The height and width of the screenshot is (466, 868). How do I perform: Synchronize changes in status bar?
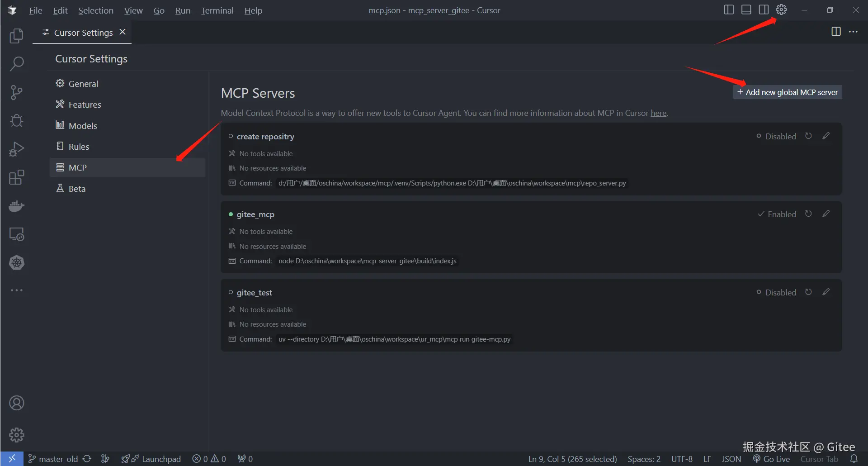pyautogui.click(x=87, y=459)
